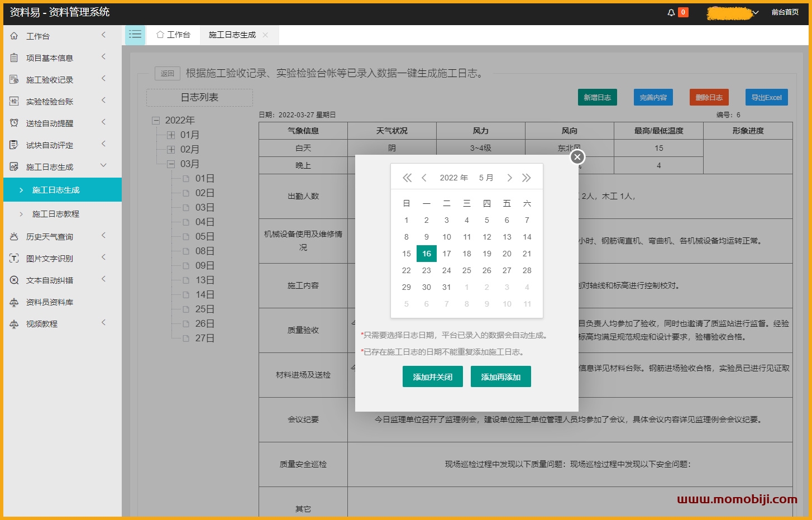The height and width of the screenshot is (520, 812).
Task: Expand the 01月 tree node
Action: [171, 135]
